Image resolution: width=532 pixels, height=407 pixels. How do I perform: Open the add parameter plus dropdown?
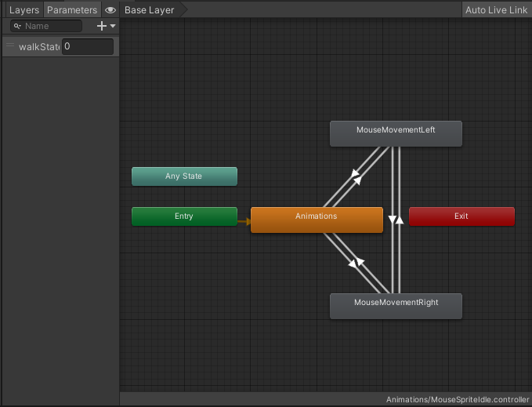pyautogui.click(x=105, y=26)
